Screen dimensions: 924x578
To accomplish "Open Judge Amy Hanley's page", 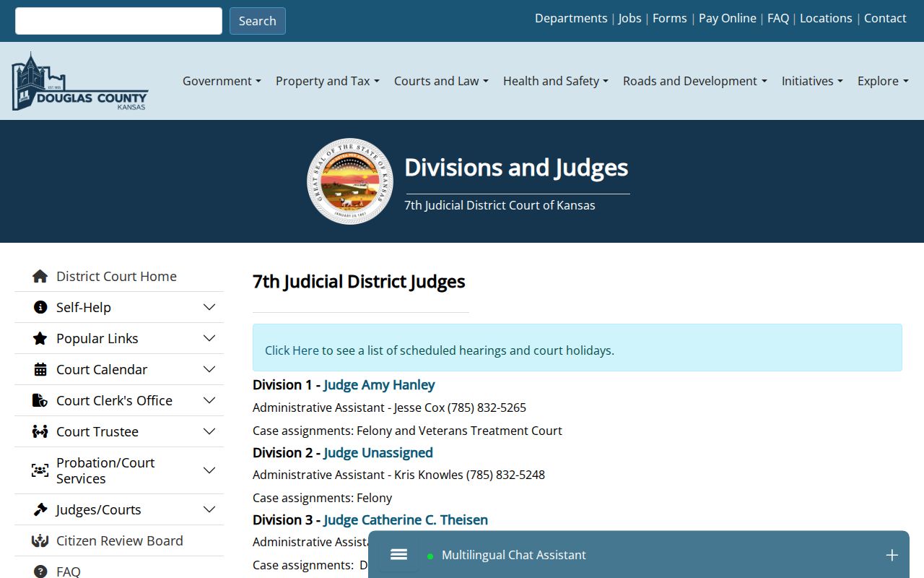I will point(379,384).
